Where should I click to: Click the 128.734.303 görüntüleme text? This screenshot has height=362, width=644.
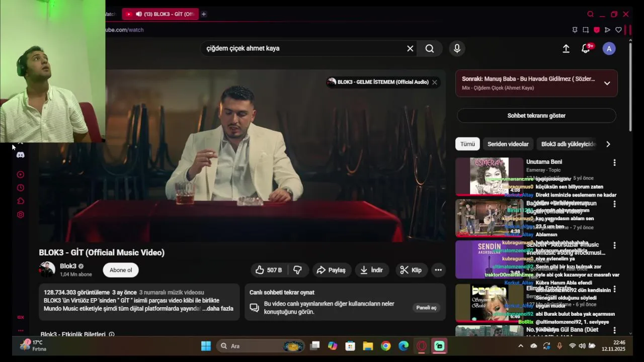[x=76, y=292]
